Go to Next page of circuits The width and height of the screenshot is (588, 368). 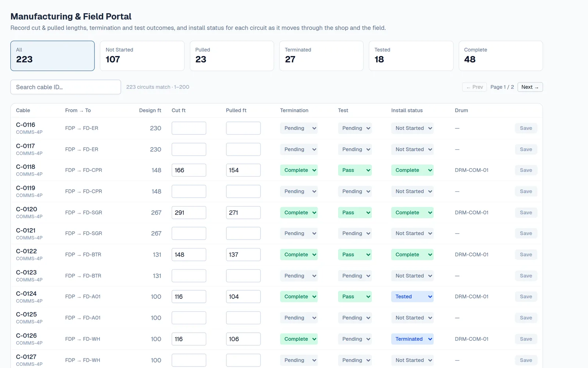pos(530,87)
